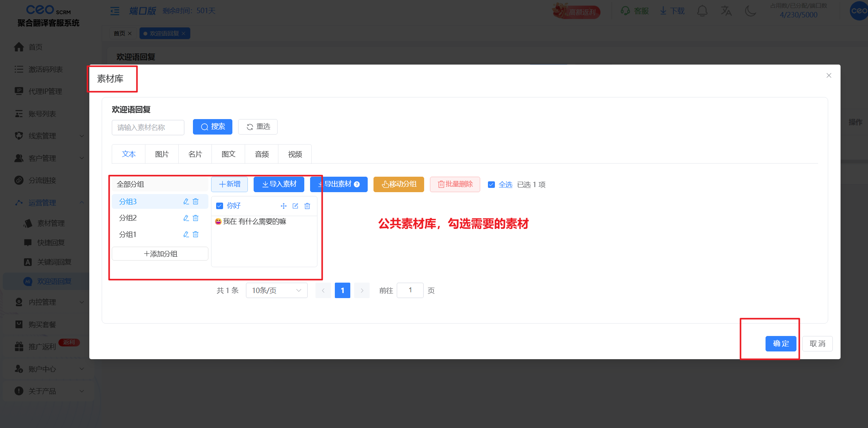Switch to the 视频 tab

295,154
